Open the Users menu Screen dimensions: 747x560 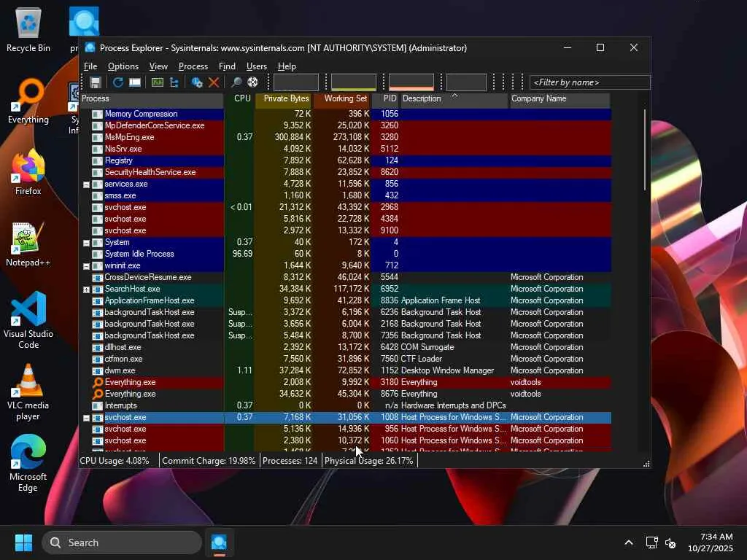point(256,66)
